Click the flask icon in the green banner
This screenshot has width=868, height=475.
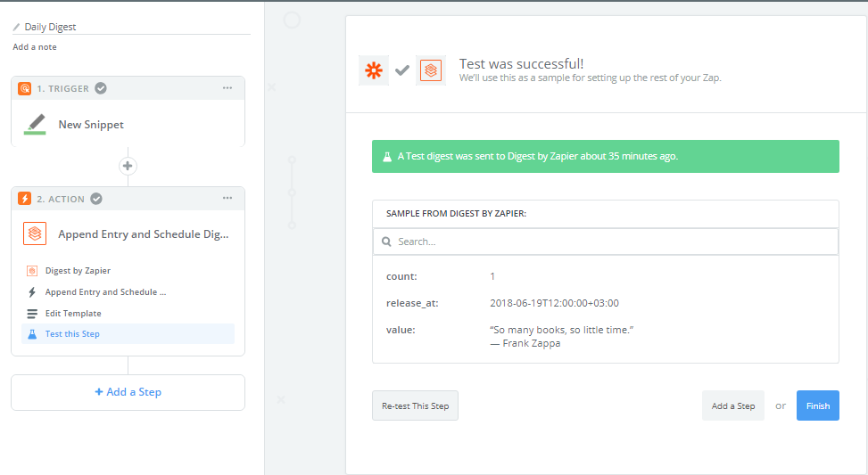[x=387, y=156]
